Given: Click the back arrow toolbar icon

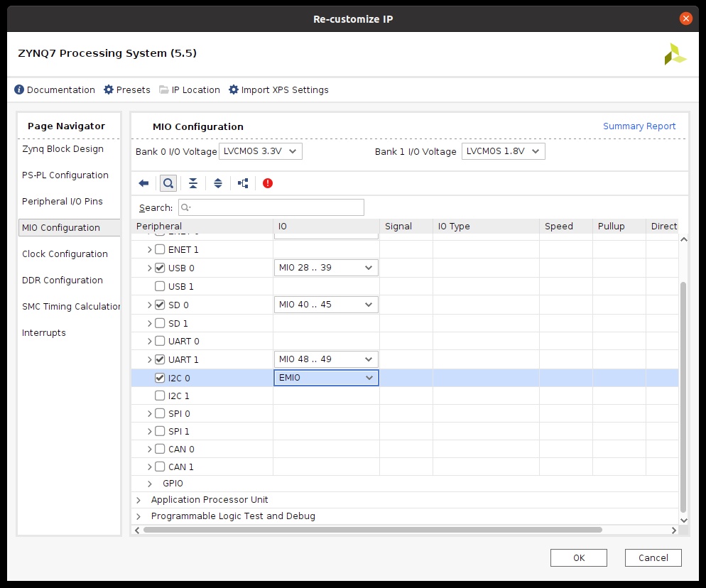Looking at the screenshot, I should click(x=143, y=183).
